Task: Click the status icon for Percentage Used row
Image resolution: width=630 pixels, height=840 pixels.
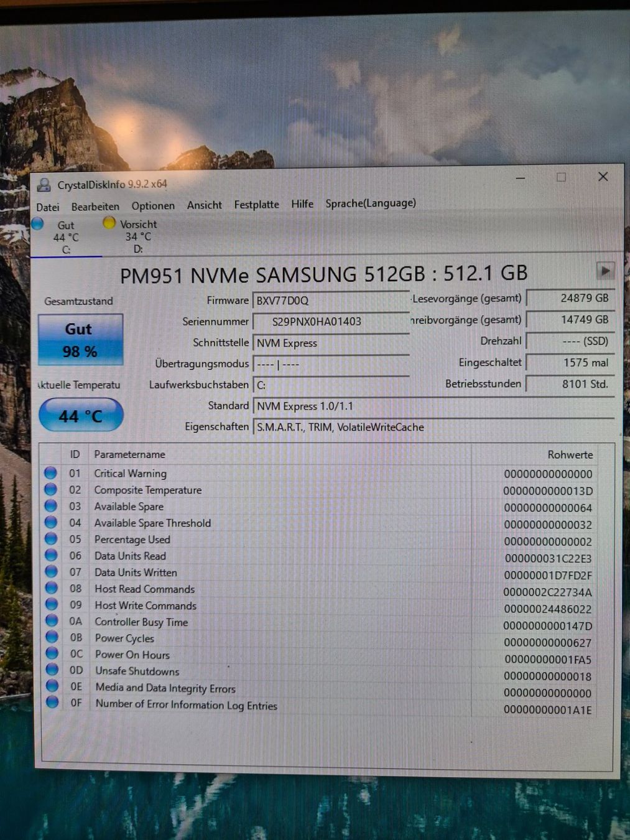Action: coord(51,539)
